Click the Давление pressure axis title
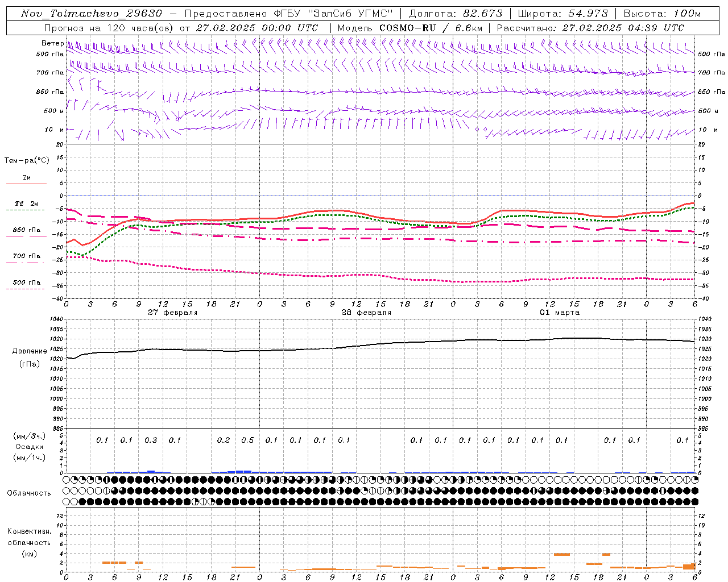The width and height of the screenshot is (728, 582). 30,351
